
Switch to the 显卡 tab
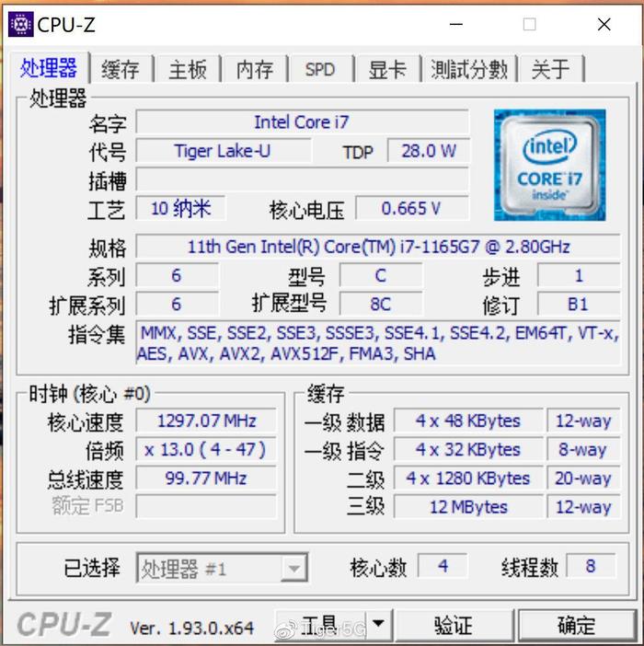pyautogui.click(x=387, y=69)
